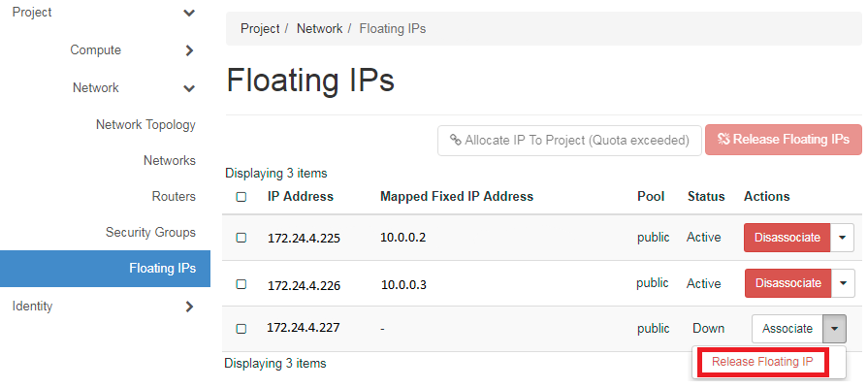Check the box for 172.24.4.227
The height and width of the screenshot is (388, 868).
(x=241, y=329)
